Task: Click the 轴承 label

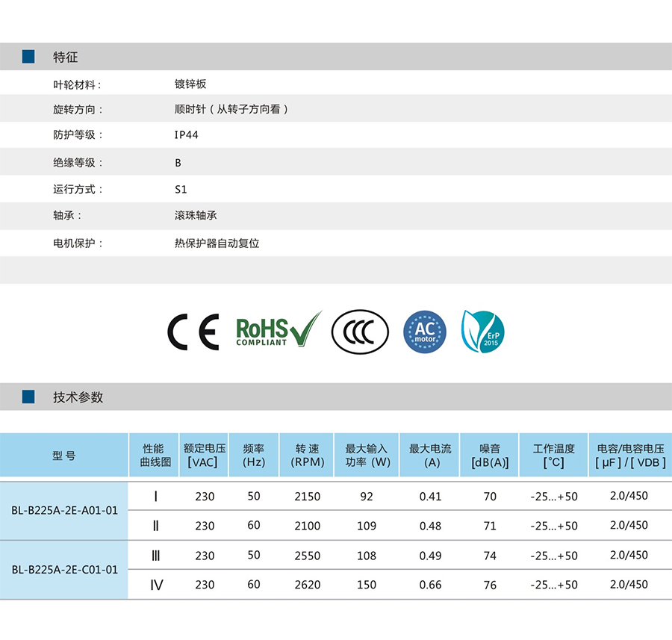Action: click(67, 215)
